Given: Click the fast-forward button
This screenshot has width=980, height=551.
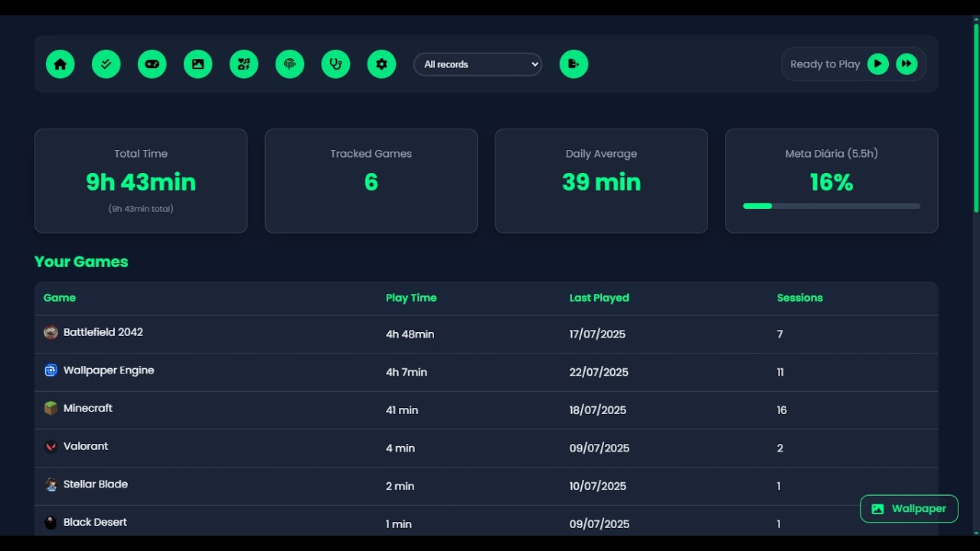Looking at the screenshot, I should coord(906,64).
